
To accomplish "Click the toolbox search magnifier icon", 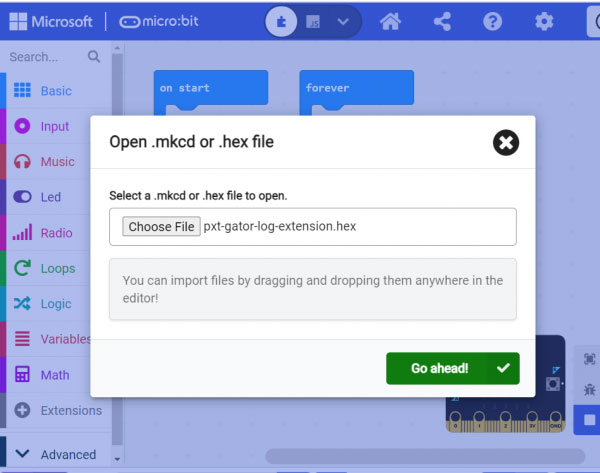I will point(94,57).
